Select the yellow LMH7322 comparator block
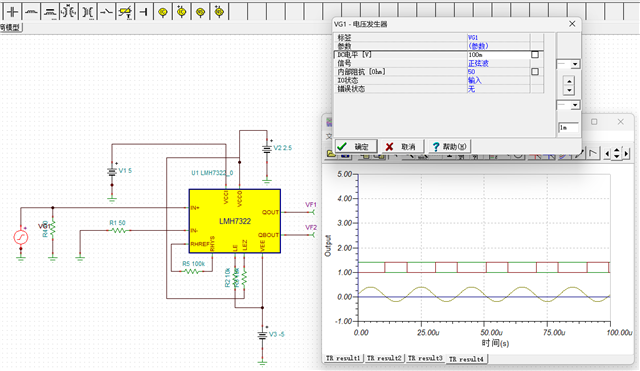Image resolution: width=640 pixels, height=371 pixels. click(x=235, y=221)
